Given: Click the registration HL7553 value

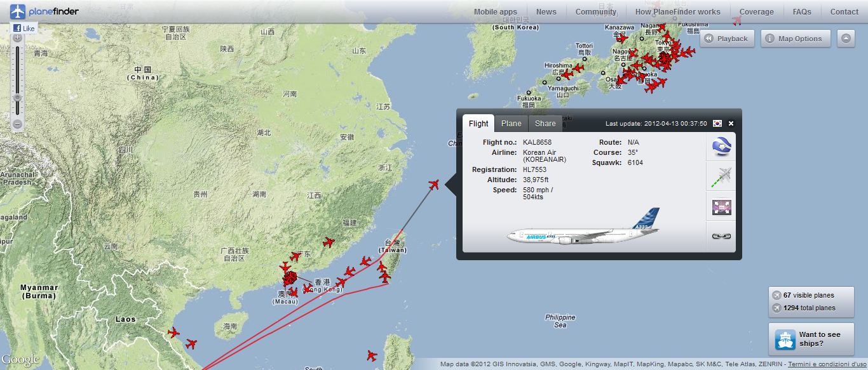Looking at the screenshot, I should click(x=535, y=170).
